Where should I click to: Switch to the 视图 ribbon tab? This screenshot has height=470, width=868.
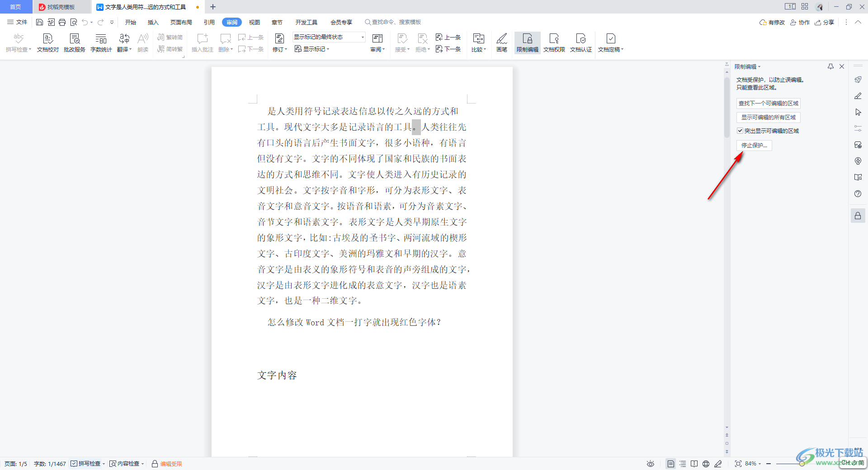(x=255, y=22)
